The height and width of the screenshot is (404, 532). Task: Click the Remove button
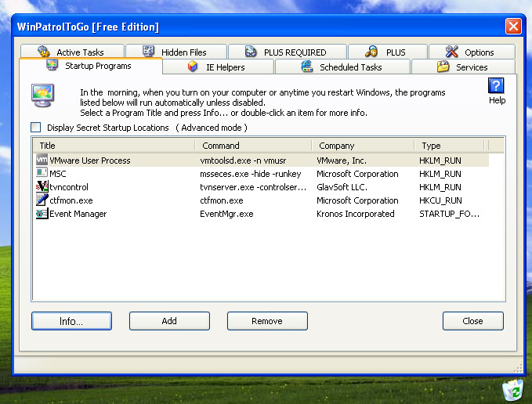coord(267,321)
